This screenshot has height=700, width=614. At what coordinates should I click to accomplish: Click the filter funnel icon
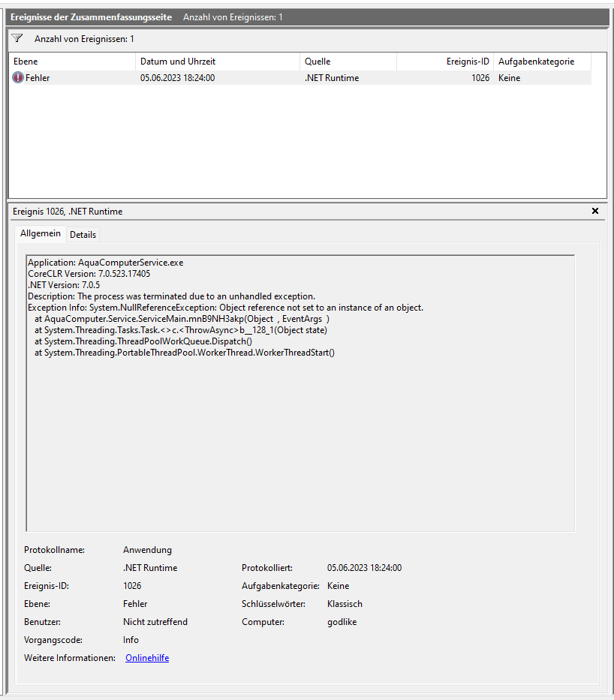[x=17, y=38]
